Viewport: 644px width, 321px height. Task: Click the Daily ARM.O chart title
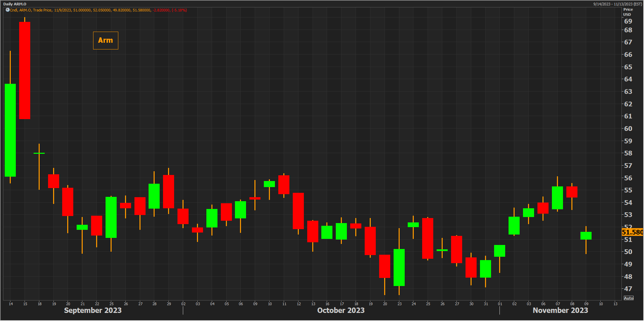15,4
